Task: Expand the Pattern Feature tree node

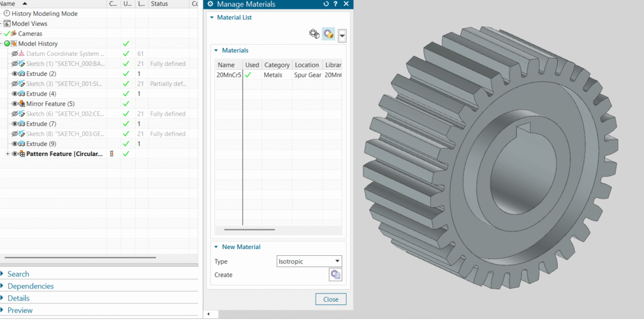Action: tap(8, 154)
